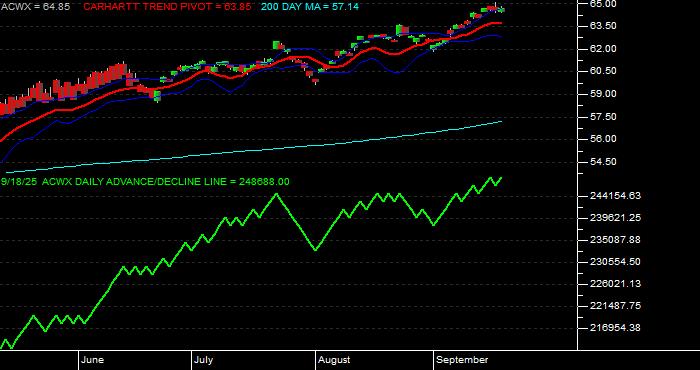The height and width of the screenshot is (370, 700).
Task: Click the 59.00 price axis label
Action: [x=602, y=94]
